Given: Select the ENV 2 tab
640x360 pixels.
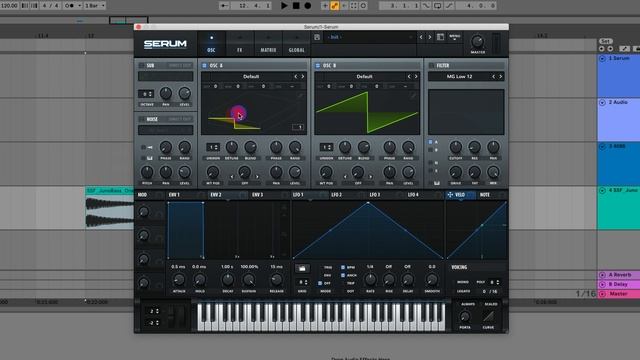Looking at the screenshot, I should click(x=216, y=195).
